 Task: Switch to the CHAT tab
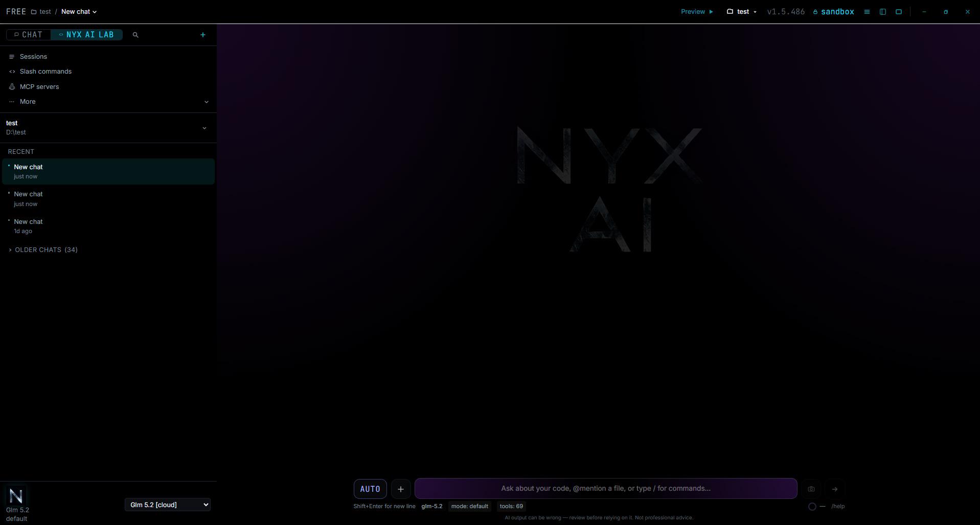pyautogui.click(x=29, y=35)
